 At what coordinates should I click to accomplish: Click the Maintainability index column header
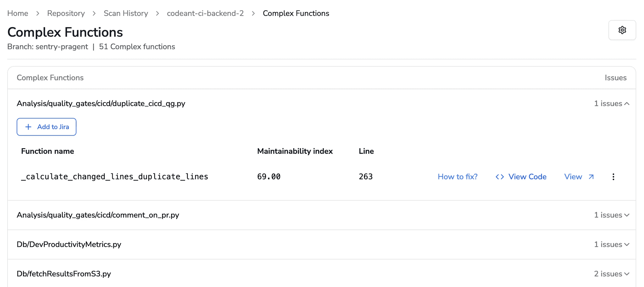pyautogui.click(x=295, y=151)
